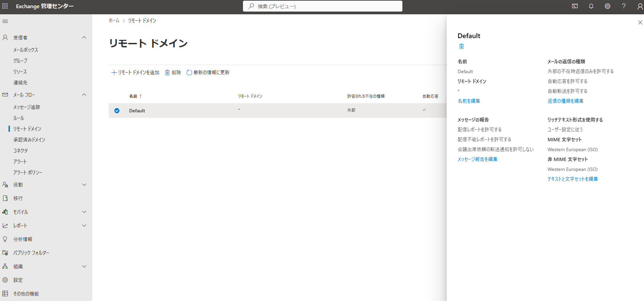
Task: Click the モバイル icon in sidebar
Action: coord(5,212)
